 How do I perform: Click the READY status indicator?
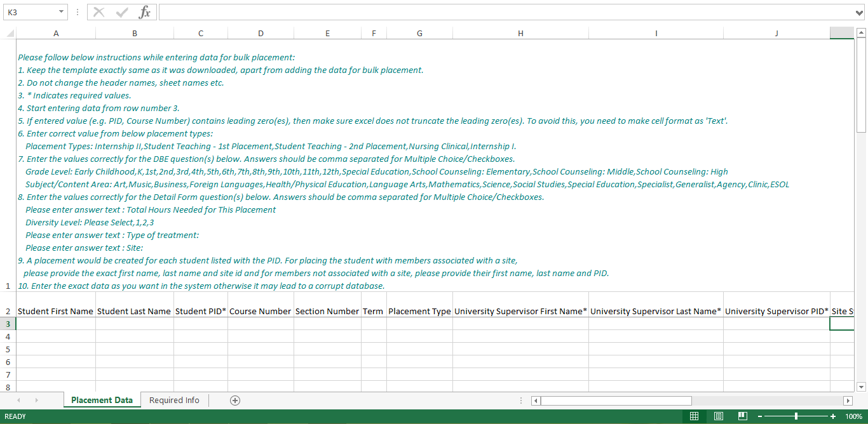pos(15,416)
